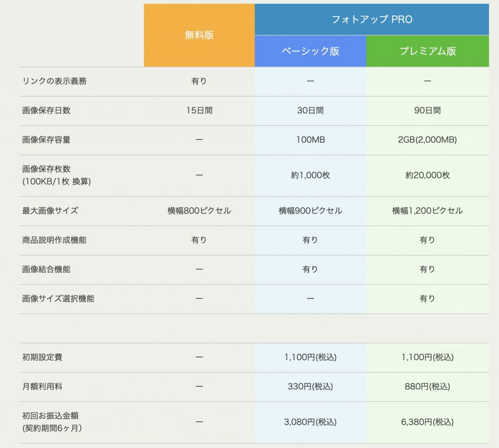The height and width of the screenshot is (448, 499).
Task: Click the 無料版 column header
Action: [199, 35]
